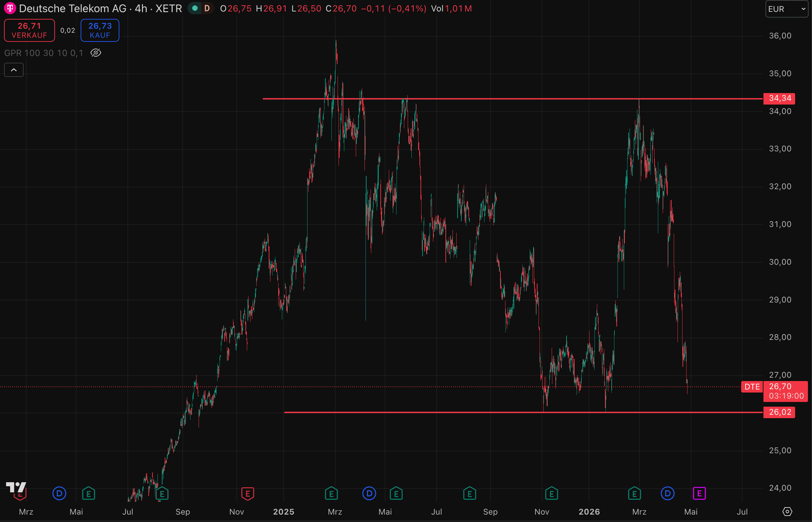
Task: Click the purple upcoming earnings E marker
Action: pos(699,494)
